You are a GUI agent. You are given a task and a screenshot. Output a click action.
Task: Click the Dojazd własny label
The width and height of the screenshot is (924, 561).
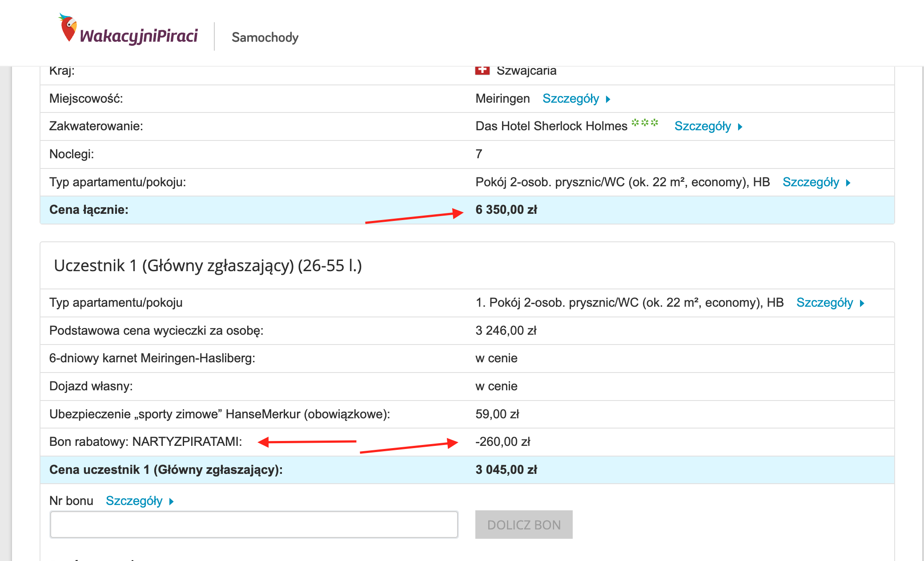pos(91,386)
